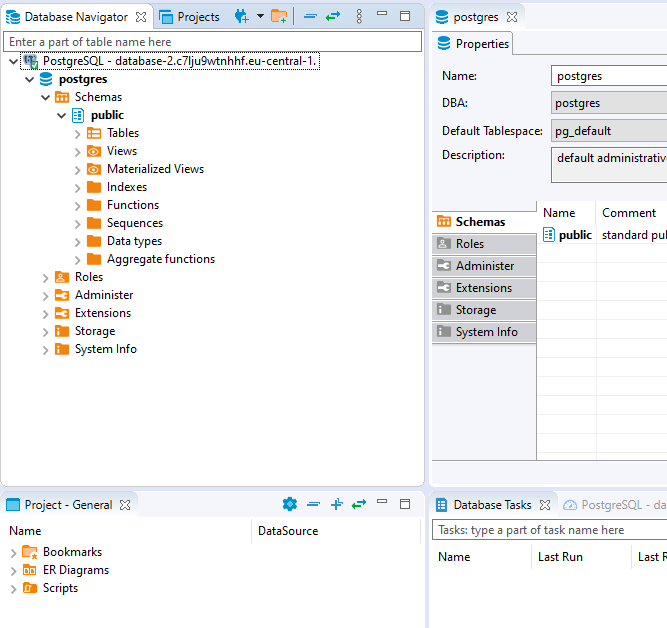The width and height of the screenshot is (667, 628).
Task: Collapse all in Project General panel
Action: tap(314, 504)
